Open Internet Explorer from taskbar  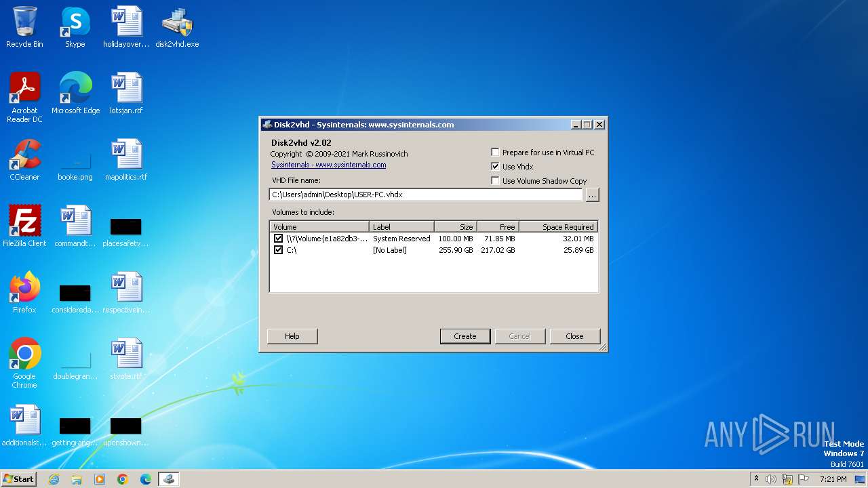(54, 479)
